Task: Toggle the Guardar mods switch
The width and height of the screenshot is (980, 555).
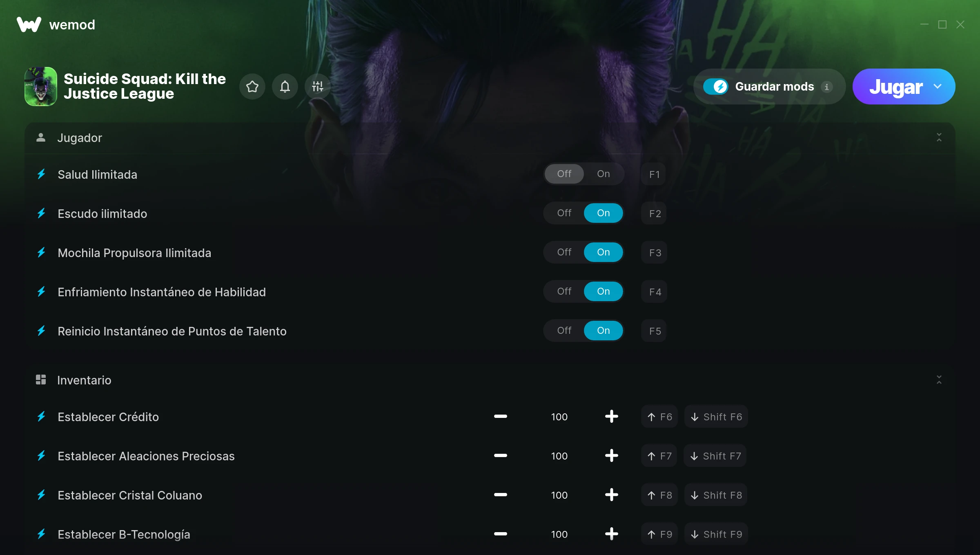Action: tap(715, 87)
